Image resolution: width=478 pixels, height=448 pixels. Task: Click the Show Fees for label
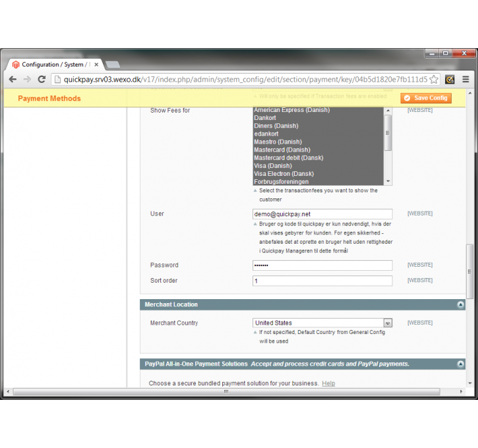(x=170, y=111)
